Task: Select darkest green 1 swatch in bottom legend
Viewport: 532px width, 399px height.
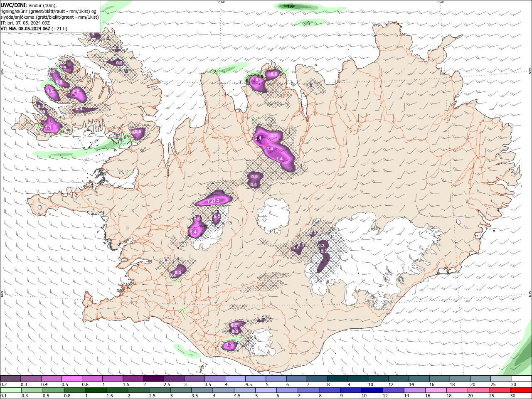Action: tap(96, 390)
